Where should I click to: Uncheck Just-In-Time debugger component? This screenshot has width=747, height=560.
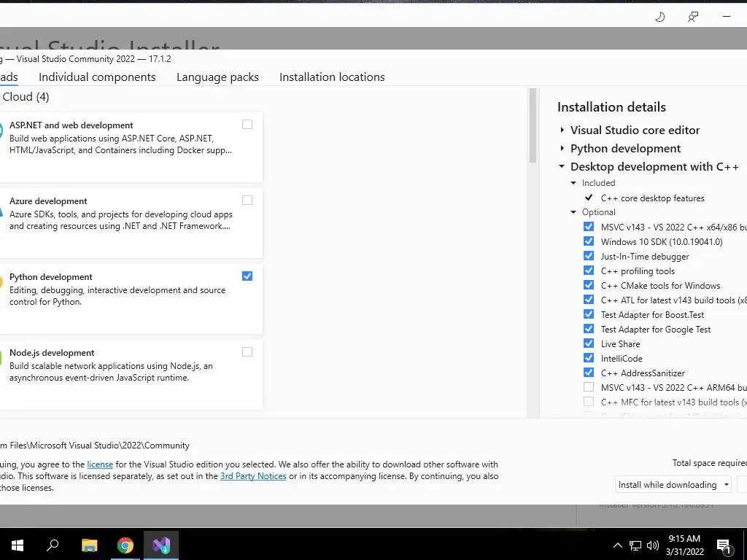[589, 256]
